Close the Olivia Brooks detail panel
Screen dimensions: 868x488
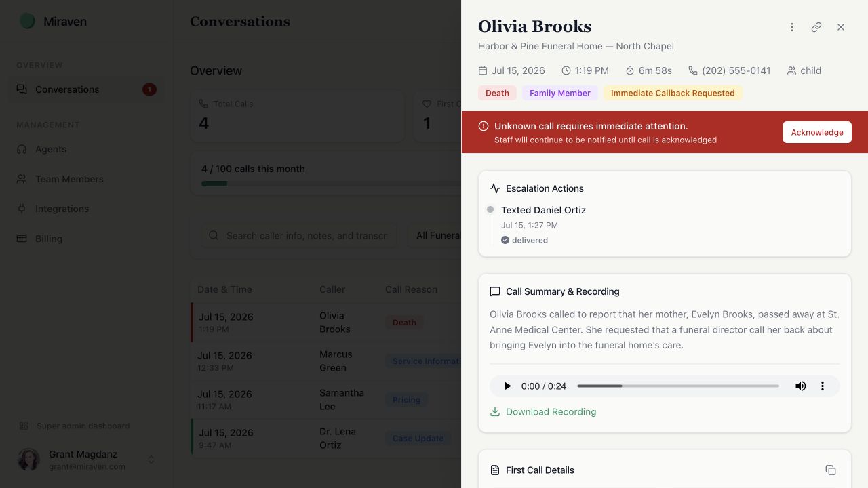point(841,27)
